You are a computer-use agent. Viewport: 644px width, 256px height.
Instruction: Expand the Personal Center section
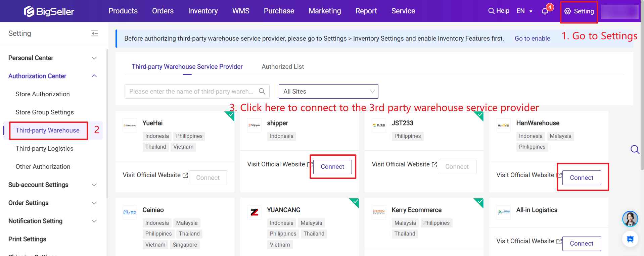(x=94, y=58)
